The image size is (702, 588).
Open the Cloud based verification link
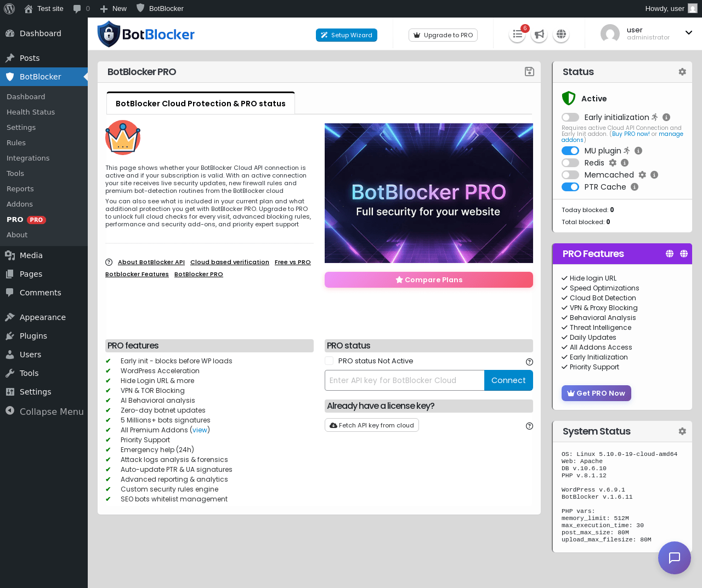[x=230, y=262]
